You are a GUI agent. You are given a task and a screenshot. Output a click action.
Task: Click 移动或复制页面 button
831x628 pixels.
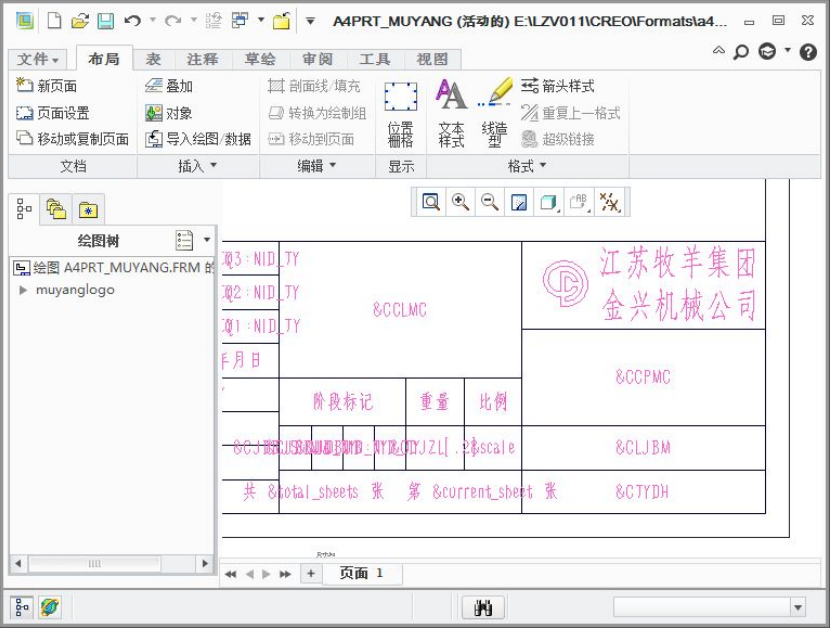coord(73,139)
